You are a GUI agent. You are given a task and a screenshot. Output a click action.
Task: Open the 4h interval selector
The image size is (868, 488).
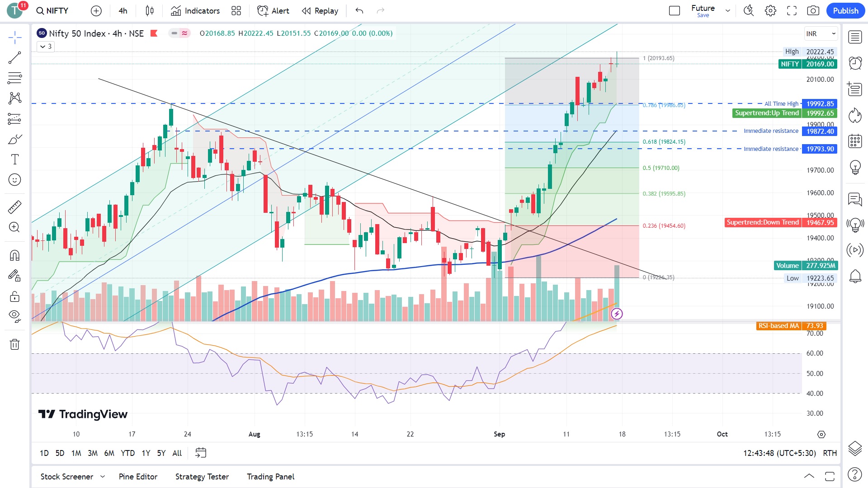point(123,11)
